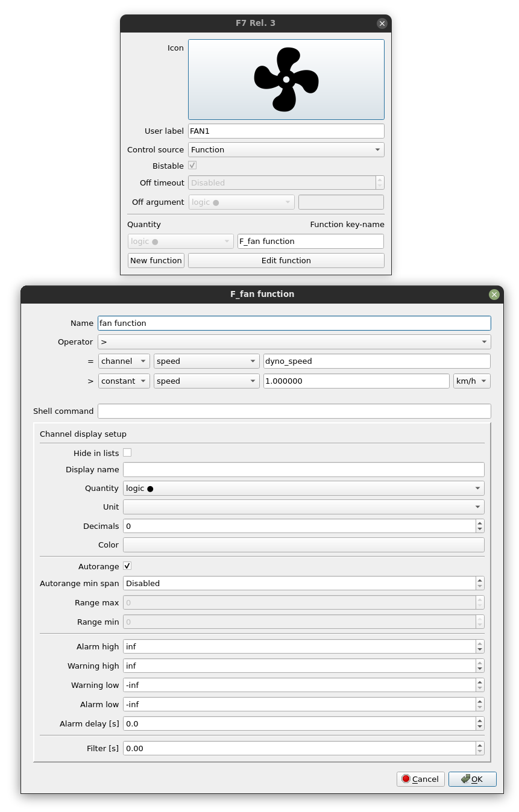
Task: Disable Autorange
Action: point(127,566)
